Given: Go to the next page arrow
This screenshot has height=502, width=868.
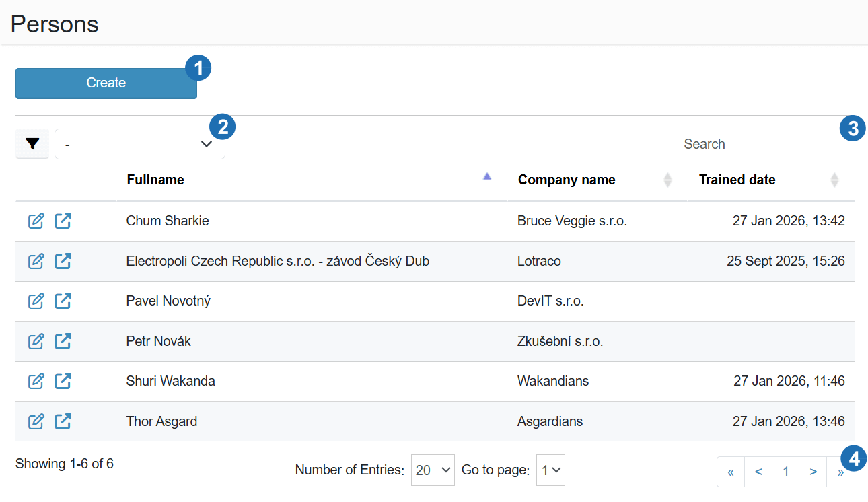Looking at the screenshot, I should point(813,472).
